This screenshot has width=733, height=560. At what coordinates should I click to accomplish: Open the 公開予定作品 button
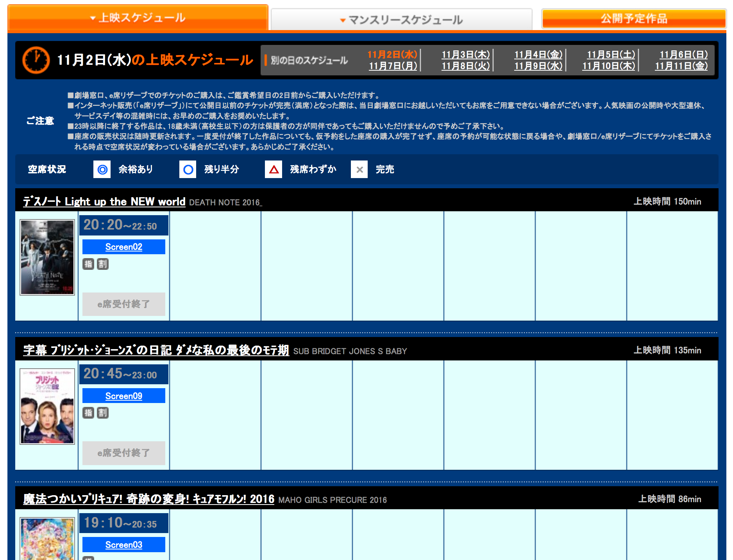pos(634,18)
